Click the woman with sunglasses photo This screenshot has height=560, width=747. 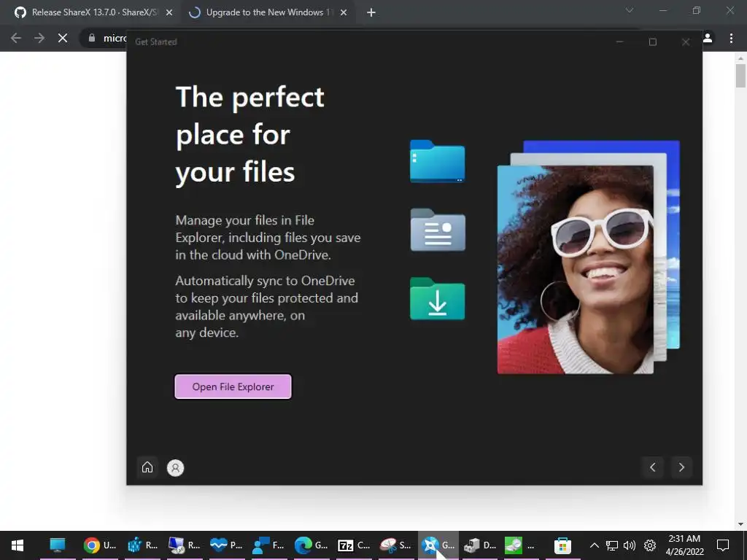point(575,270)
